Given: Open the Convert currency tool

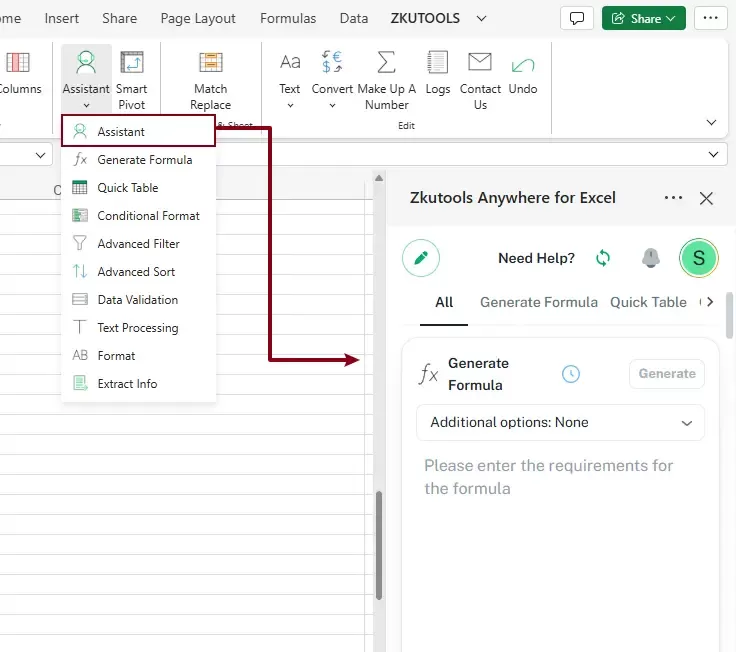Looking at the screenshot, I should click(x=332, y=62).
